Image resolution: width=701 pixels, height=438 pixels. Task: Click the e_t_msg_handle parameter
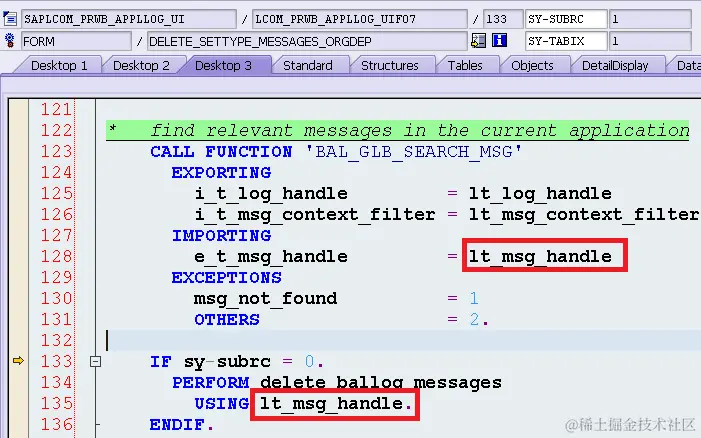271,257
